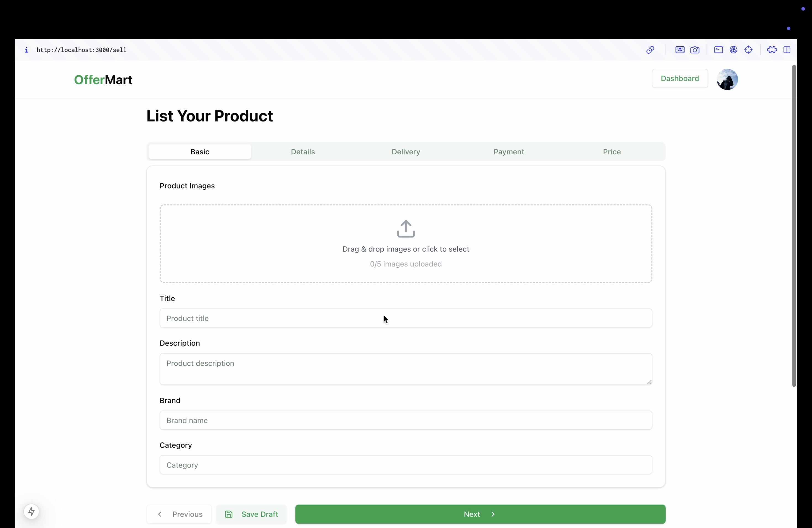Open the terminal console icon

pos(718,50)
